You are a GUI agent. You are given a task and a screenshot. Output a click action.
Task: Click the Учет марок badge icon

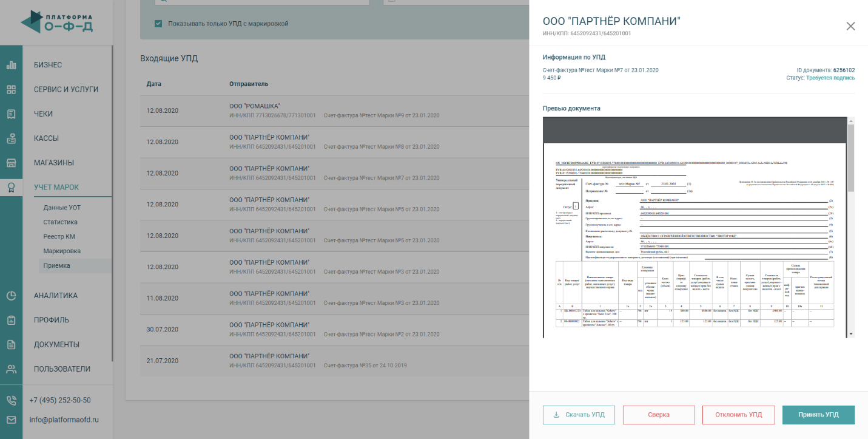11,187
